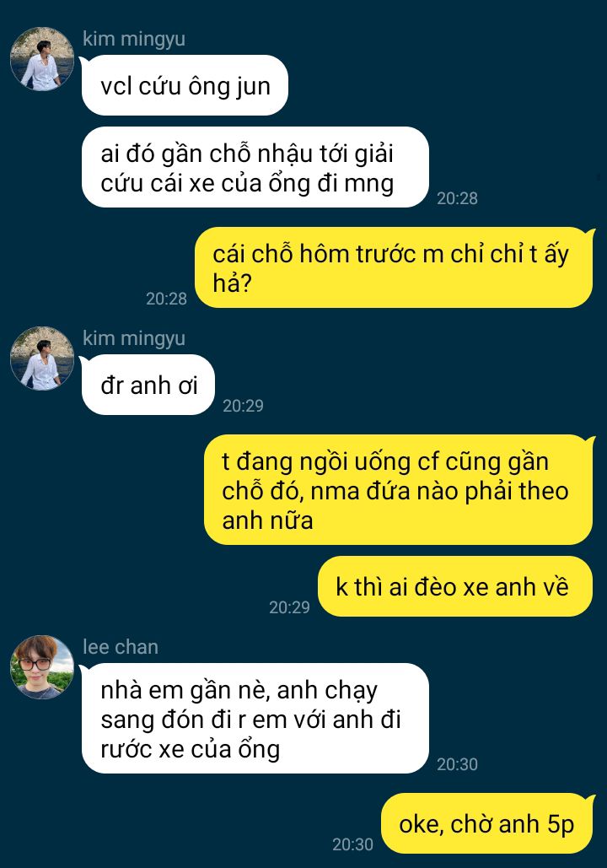Viewport: 607px width, 868px height.
Task: Select the yellow 'cái chỗ hôm trước' message
Action: click(x=394, y=268)
